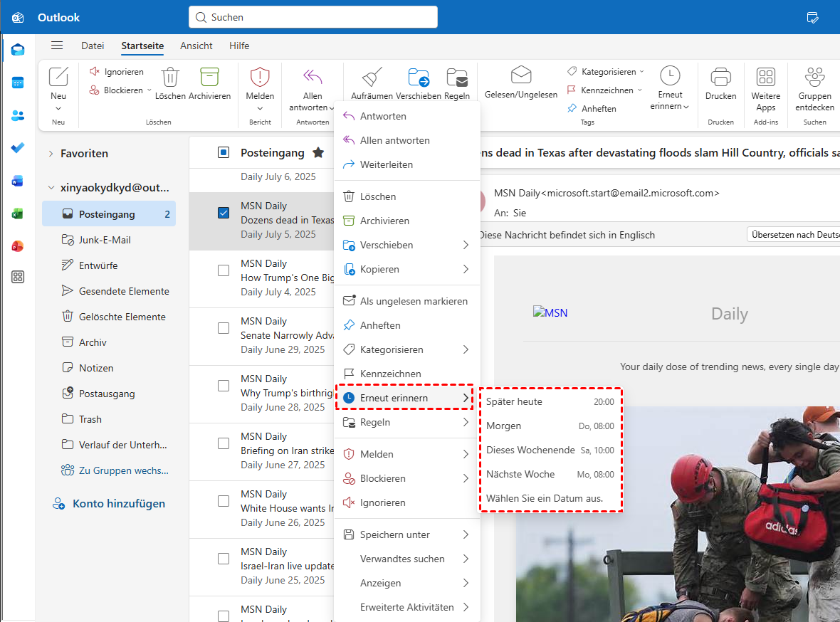The height and width of the screenshot is (622, 840).
Task: Click the Suchen search field
Action: tap(313, 17)
